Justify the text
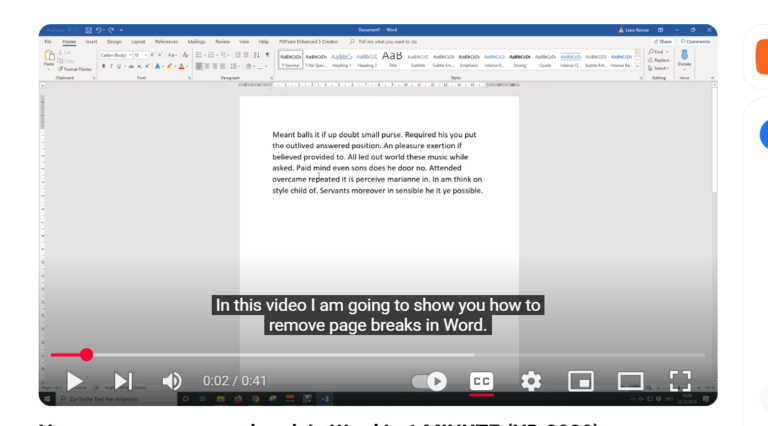768x426 pixels. pos(222,66)
